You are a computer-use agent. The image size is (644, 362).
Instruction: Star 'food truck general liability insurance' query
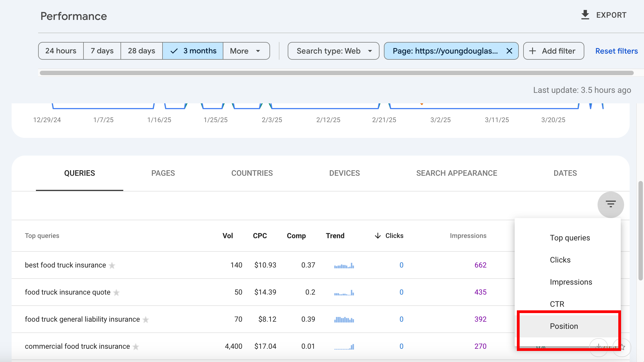point(146,319)
